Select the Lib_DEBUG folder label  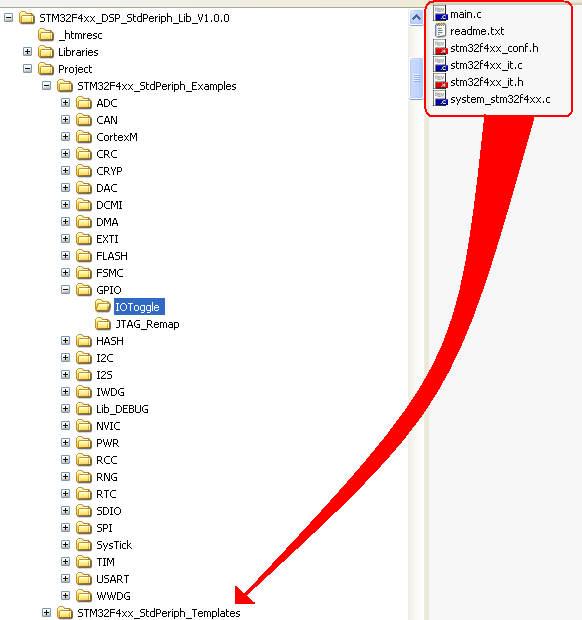(123, 409)
